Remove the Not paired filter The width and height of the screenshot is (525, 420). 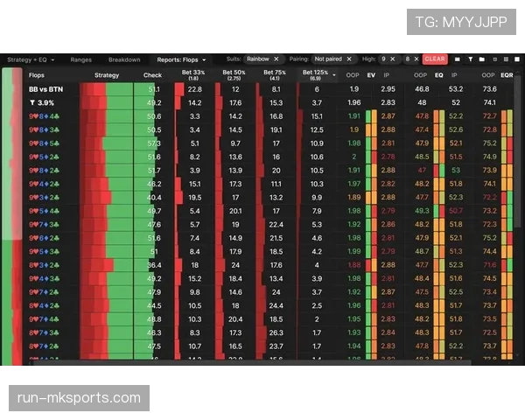348,59
